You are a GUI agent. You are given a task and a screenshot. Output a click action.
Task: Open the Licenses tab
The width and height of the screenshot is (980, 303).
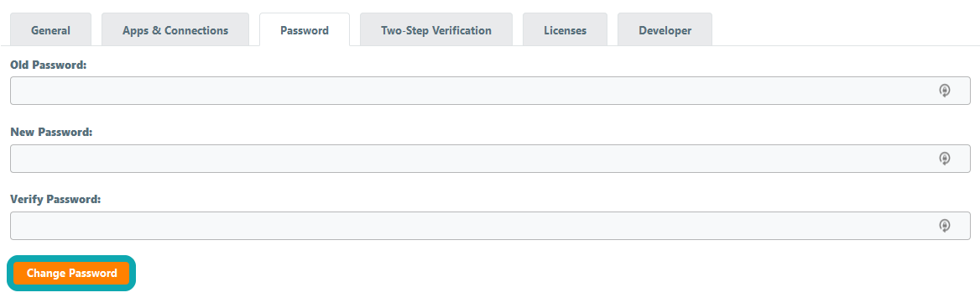(565, 30)
